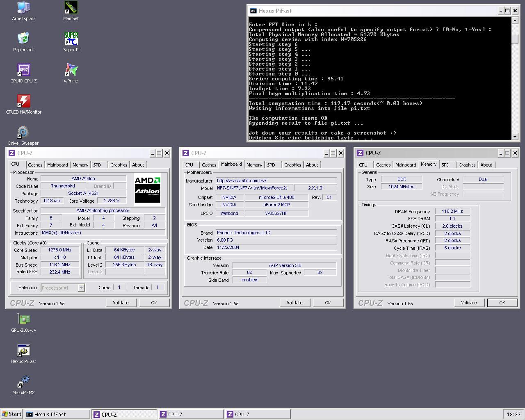Click the Thunderbird code name field
Viewport: 525px width, 420px height.
tap(63, 186)
